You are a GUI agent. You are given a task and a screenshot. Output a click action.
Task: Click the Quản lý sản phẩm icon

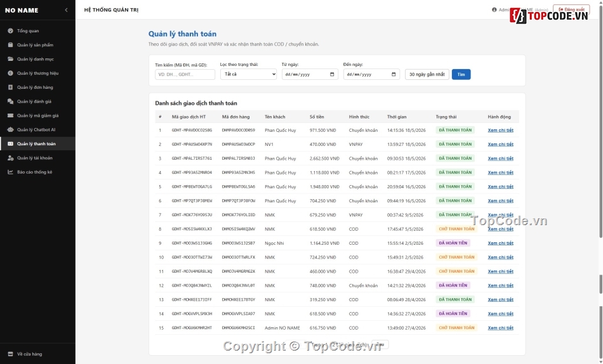(x=10, y=45)
